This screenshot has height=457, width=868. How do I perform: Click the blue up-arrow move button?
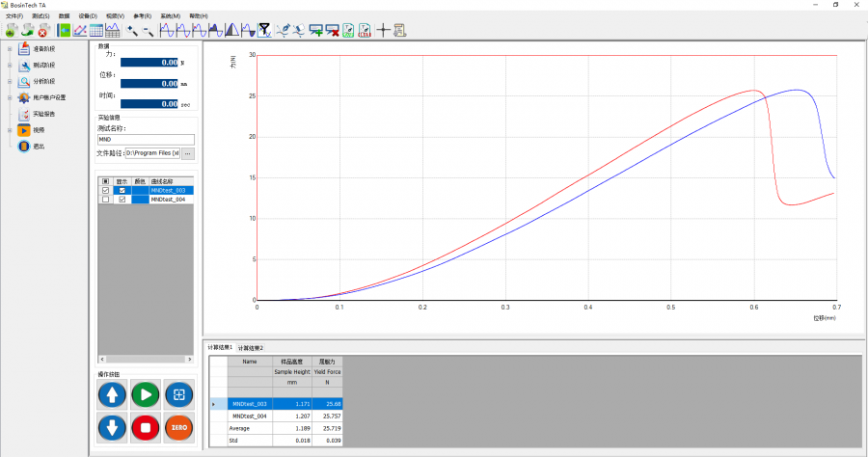click(112, 393)
